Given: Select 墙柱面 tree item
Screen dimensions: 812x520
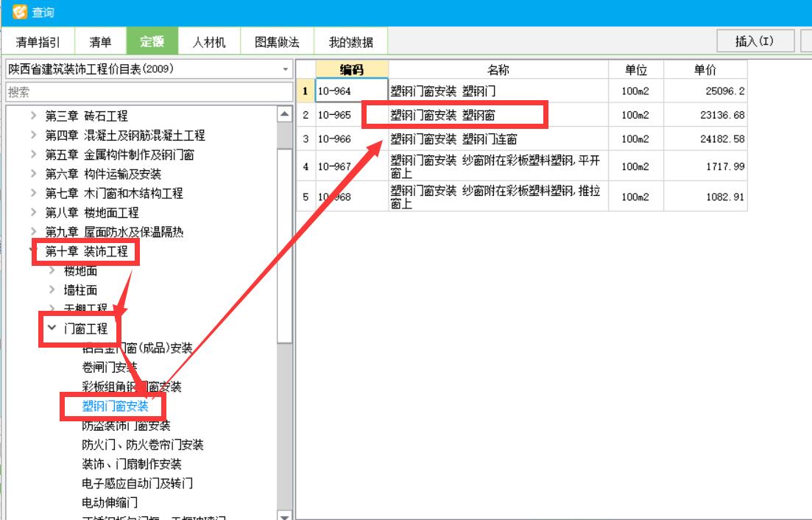Looking at the screenshot, I should (80, 290).
